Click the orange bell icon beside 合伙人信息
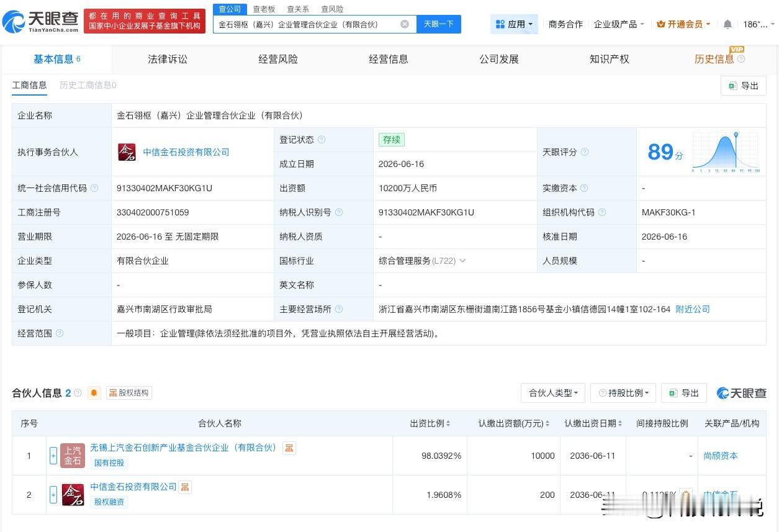The height and width of the screenshot is (532, 779). pyautogui.click(x=94, y=393)
